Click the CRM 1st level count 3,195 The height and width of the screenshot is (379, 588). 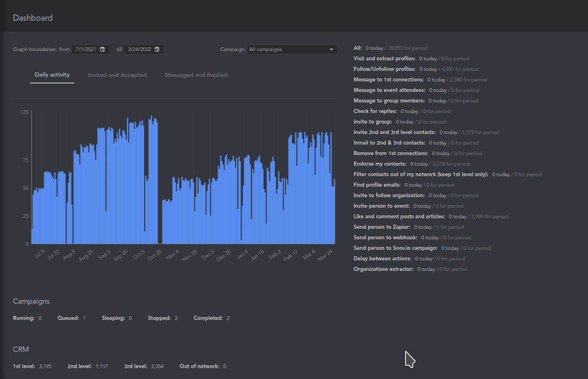click(45, 366)
